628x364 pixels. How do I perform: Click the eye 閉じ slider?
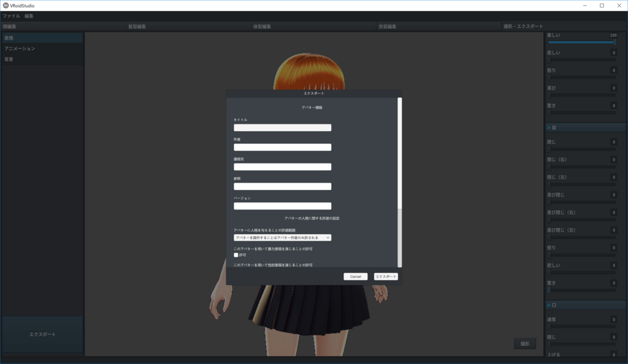pyautogui.click(x=582, y=149)
